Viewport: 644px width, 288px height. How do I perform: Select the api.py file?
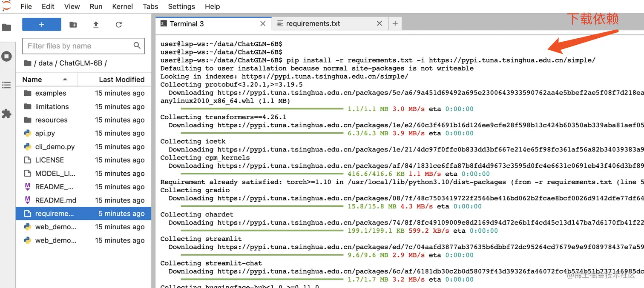tap(83, 133)
